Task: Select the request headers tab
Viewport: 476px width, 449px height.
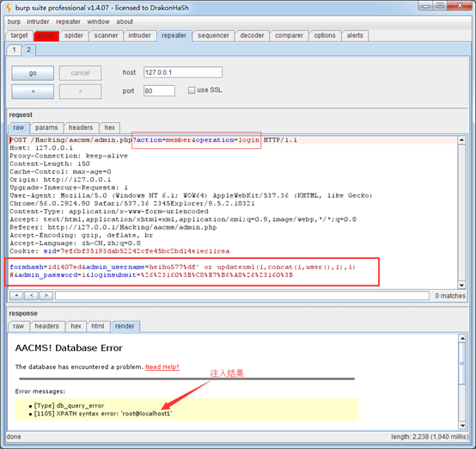Action: coord(81,127)
